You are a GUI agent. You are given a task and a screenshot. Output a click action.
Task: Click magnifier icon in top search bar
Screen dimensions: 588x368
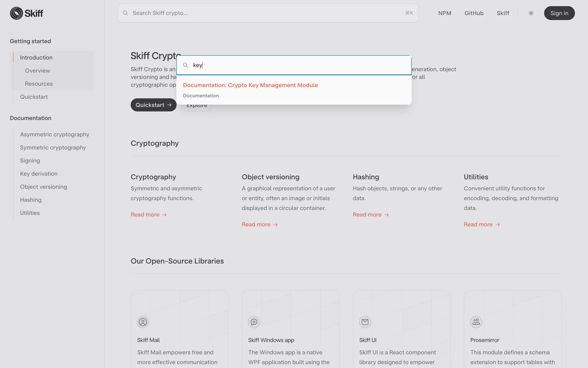pyautogui.click(x=125, y=13)
